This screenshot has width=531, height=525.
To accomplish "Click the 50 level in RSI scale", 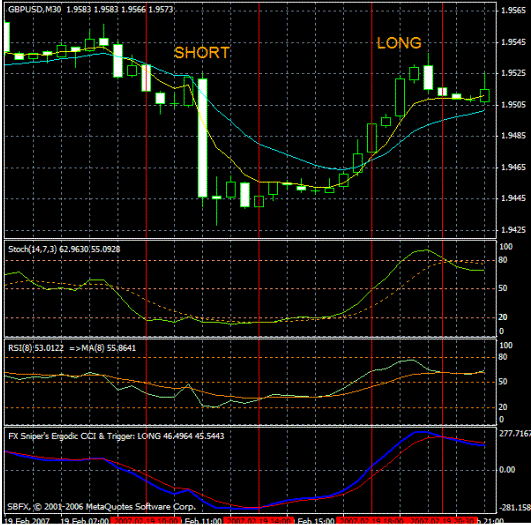I will [503, 382].
